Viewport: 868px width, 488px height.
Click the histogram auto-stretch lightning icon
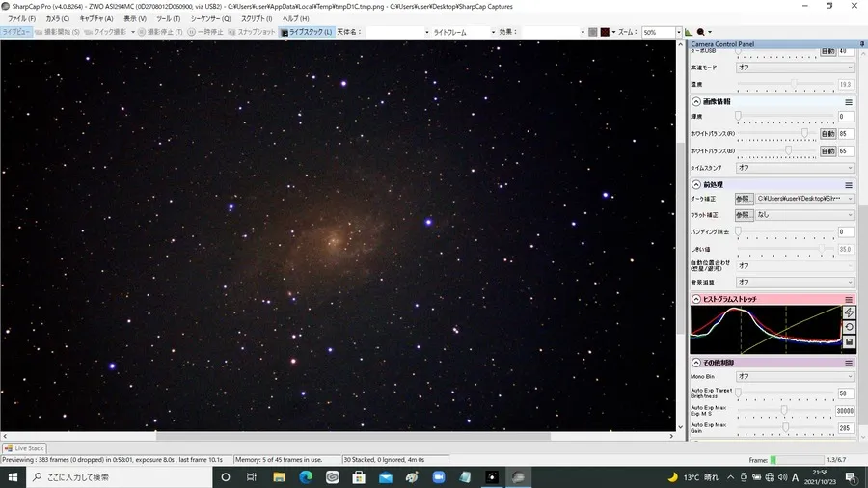click(849, 313)
